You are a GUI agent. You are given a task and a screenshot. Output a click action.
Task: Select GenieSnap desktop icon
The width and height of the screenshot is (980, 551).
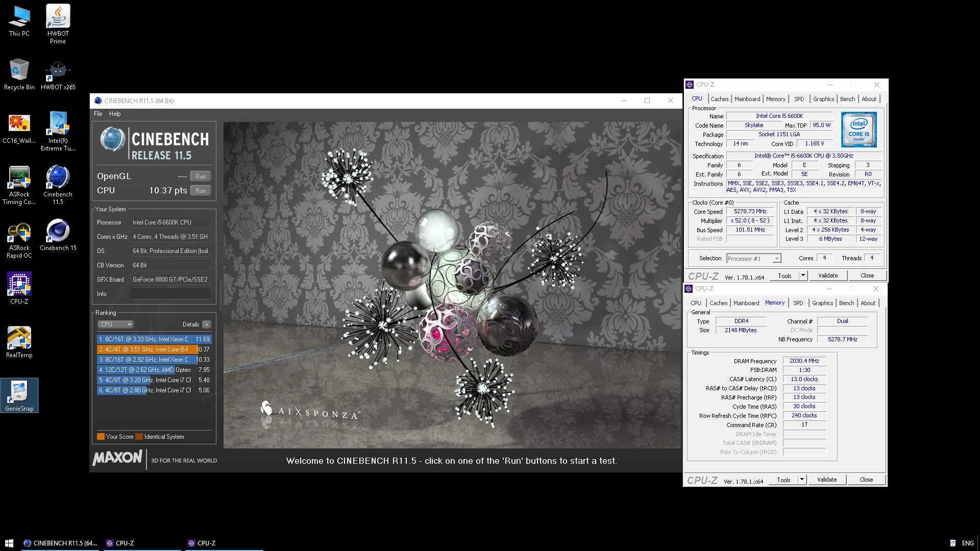pos(19,395)
